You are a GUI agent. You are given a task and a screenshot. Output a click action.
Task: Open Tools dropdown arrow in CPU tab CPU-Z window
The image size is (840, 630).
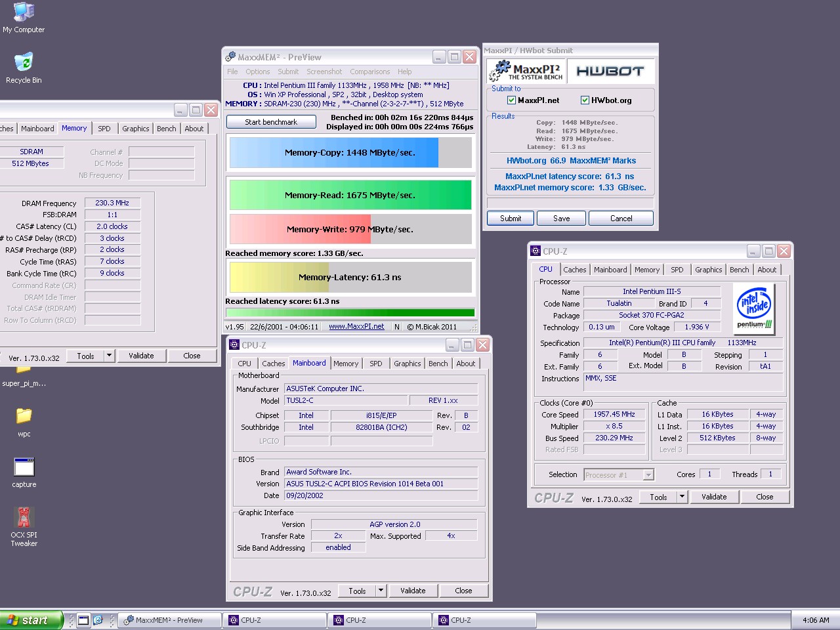coord(682,497)
